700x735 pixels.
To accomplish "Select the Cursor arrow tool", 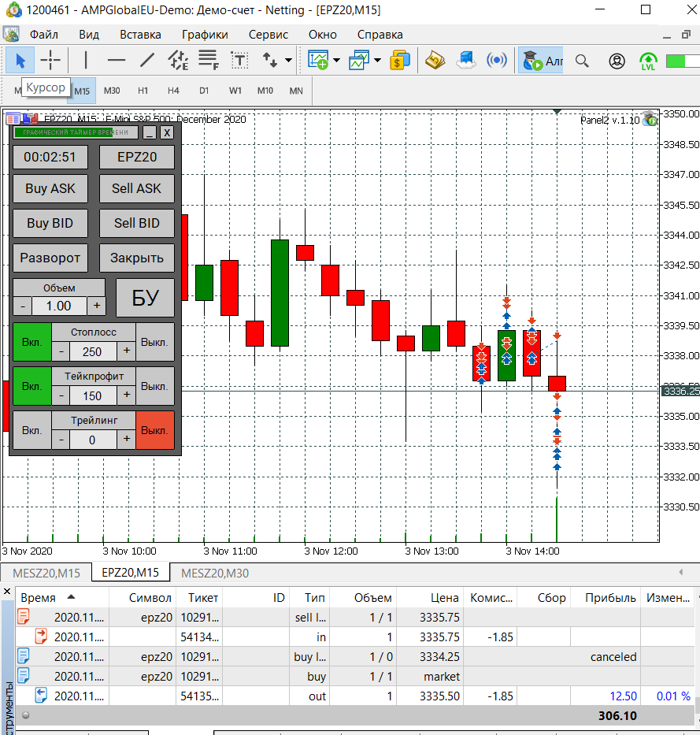I will point(20,61).
